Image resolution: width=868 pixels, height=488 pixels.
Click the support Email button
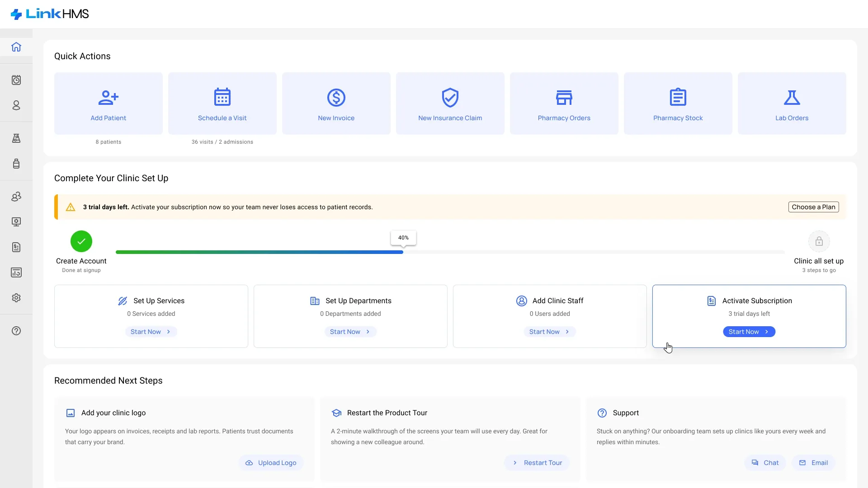click(x=813, y=463)
